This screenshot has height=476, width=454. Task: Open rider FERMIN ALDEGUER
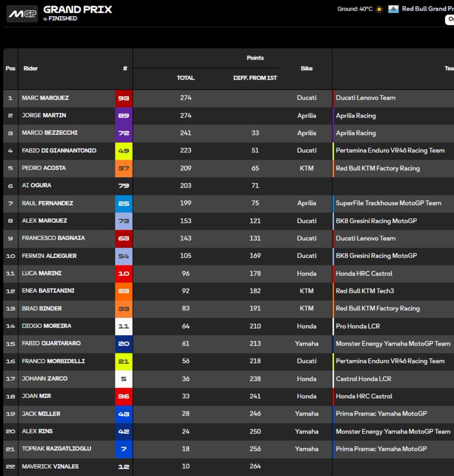coord(49,256)
